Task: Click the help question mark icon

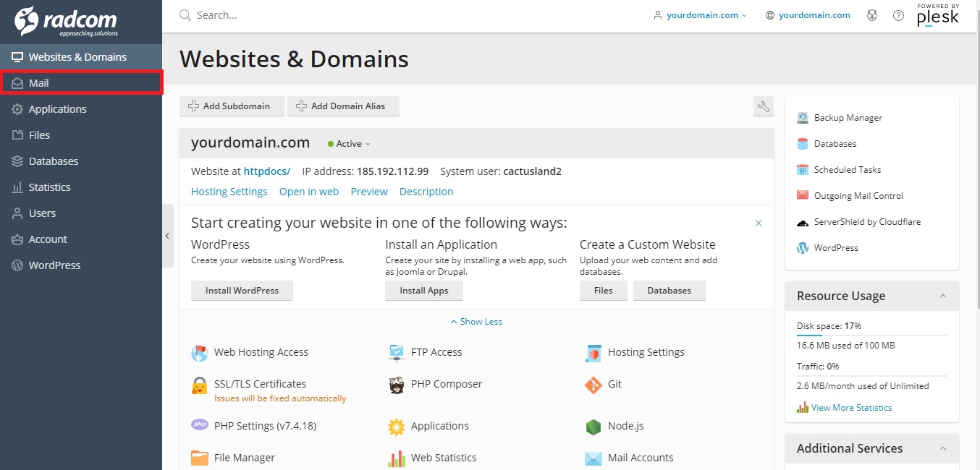Action: click(x=898, y=15)
